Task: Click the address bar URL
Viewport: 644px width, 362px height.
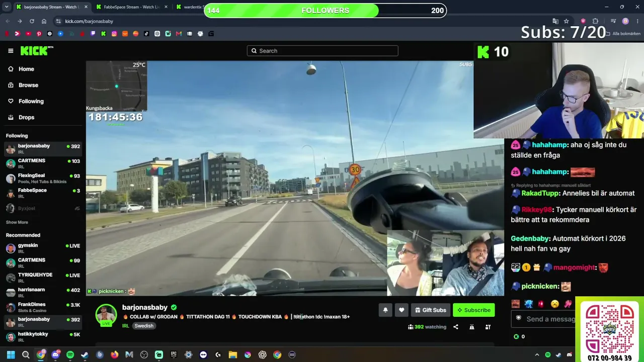Action: click(89, 21)
